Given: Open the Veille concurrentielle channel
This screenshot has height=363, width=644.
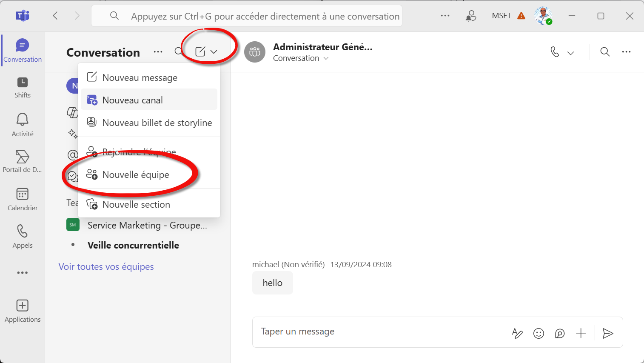Looking at the screenshot, I should pyautogui.click(x=133, y=245).
